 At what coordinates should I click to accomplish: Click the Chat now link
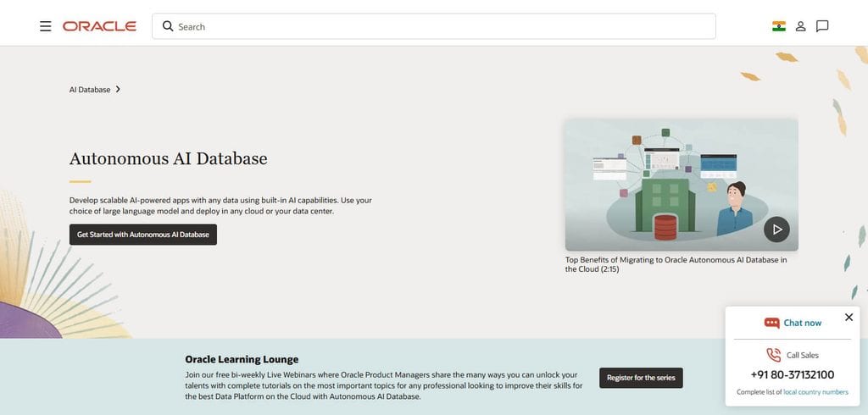click(x=802, y=323)
